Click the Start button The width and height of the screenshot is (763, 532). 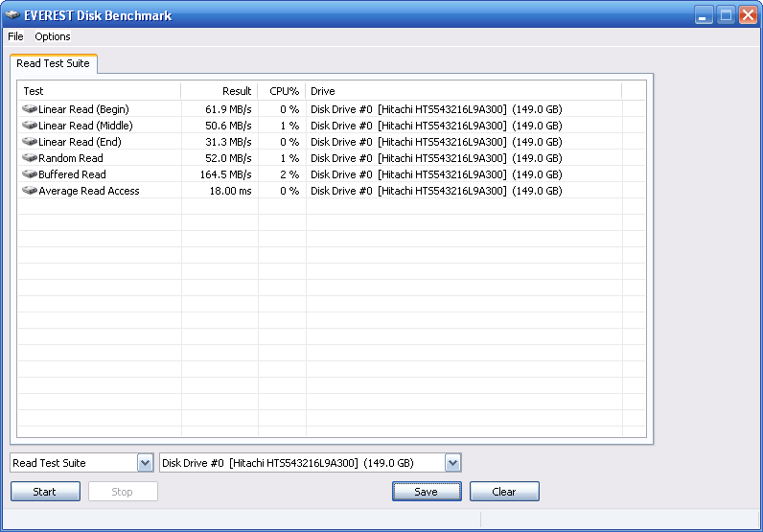pos(45,492)
